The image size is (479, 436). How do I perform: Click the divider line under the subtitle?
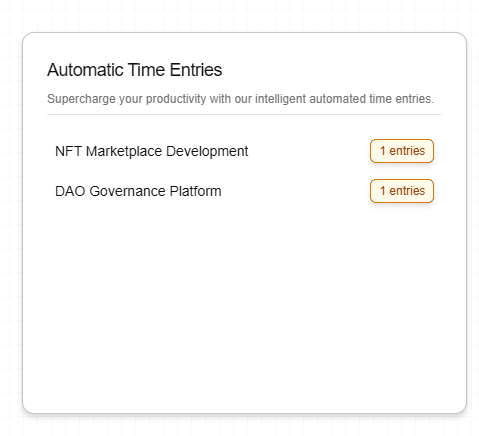[x=244, y=114]
